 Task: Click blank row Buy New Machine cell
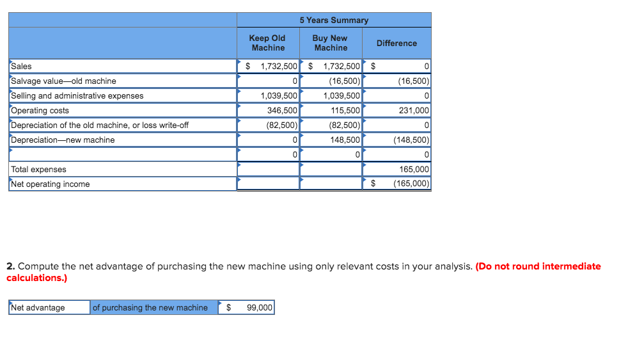coord(331,155)
